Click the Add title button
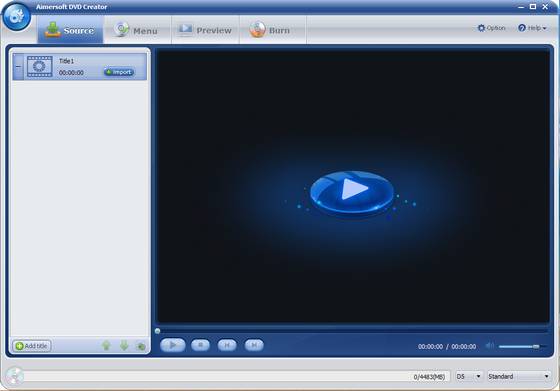The image size is (560, 391). pos(32,346)
